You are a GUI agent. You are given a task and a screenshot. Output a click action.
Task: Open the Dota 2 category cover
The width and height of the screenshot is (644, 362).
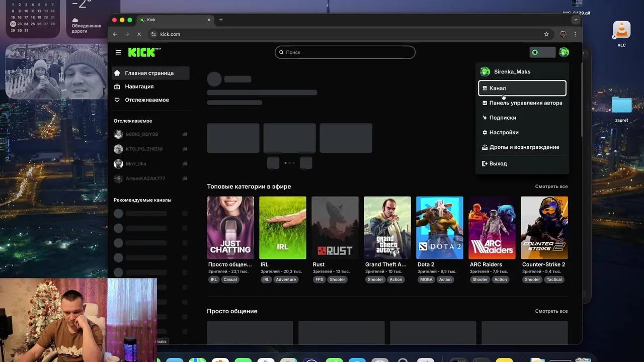(x=440, y=228)
